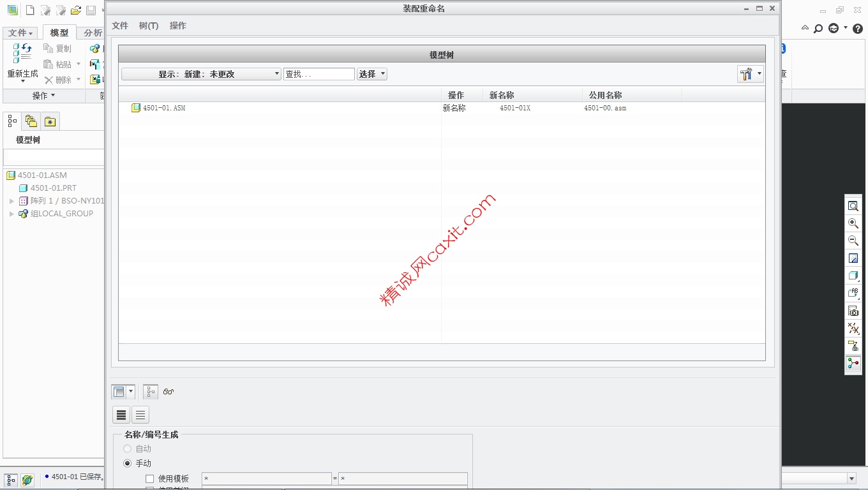Click the annotation display icon in graphics toolbar
The width and height of the screenshot is (868, 490).
pyautogui.click(x=853, y=346)
